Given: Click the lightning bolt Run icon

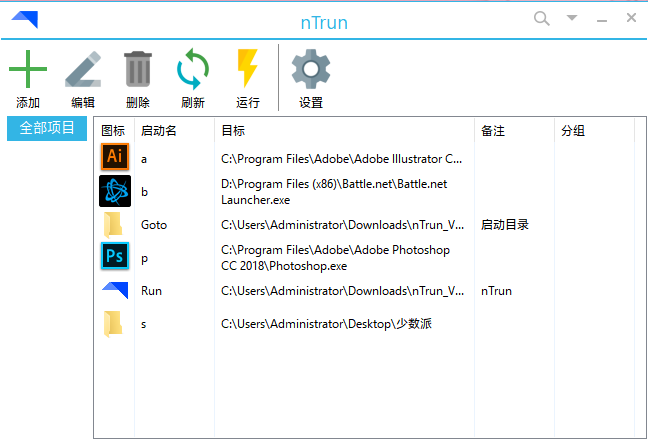Looking at the screenshot, I should [247, 70].
